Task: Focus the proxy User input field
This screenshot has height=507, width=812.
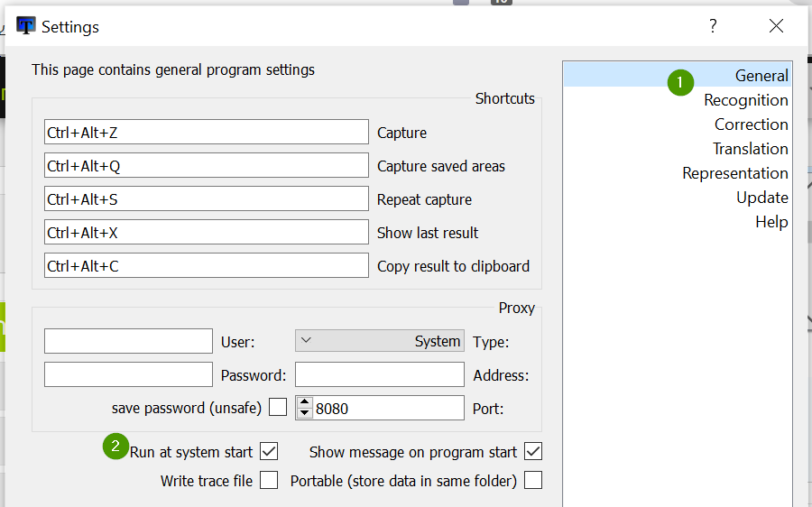Action: coord(128,341)
